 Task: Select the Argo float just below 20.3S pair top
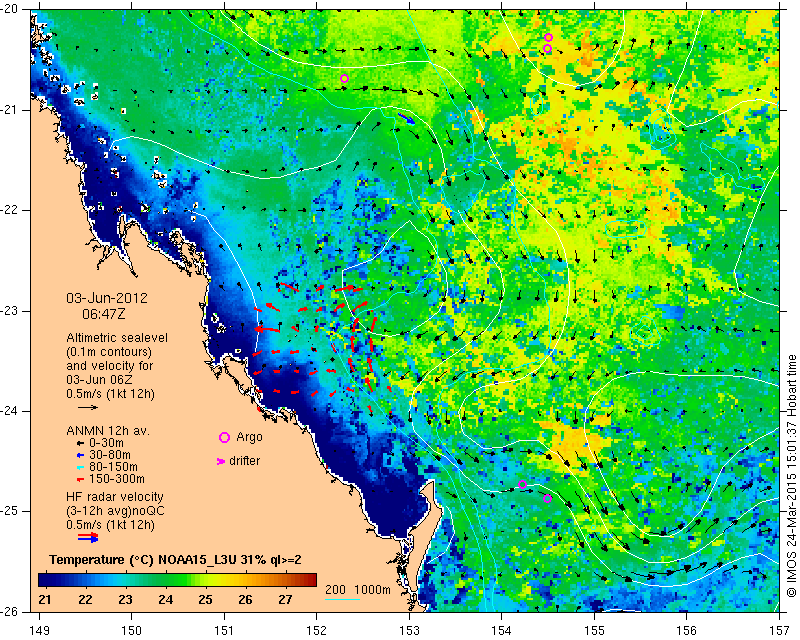547,48
